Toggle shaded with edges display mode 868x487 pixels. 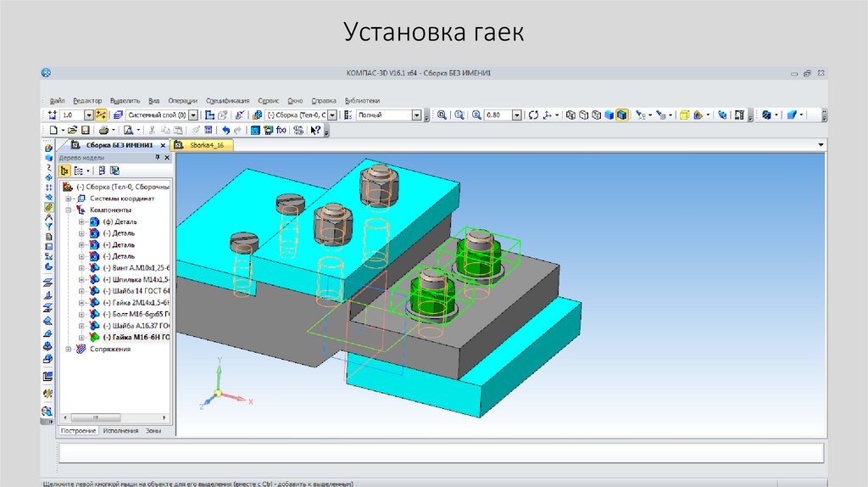point(622,115)
